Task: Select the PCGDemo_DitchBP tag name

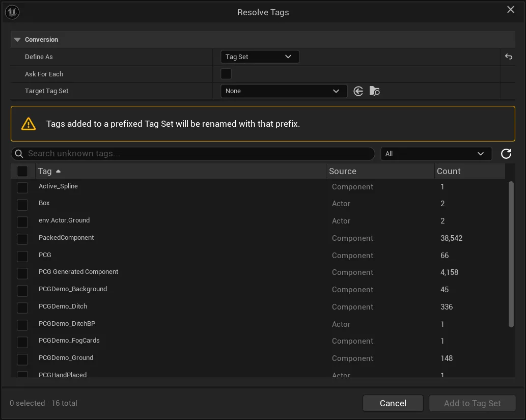Action: [x=67, y=323]
